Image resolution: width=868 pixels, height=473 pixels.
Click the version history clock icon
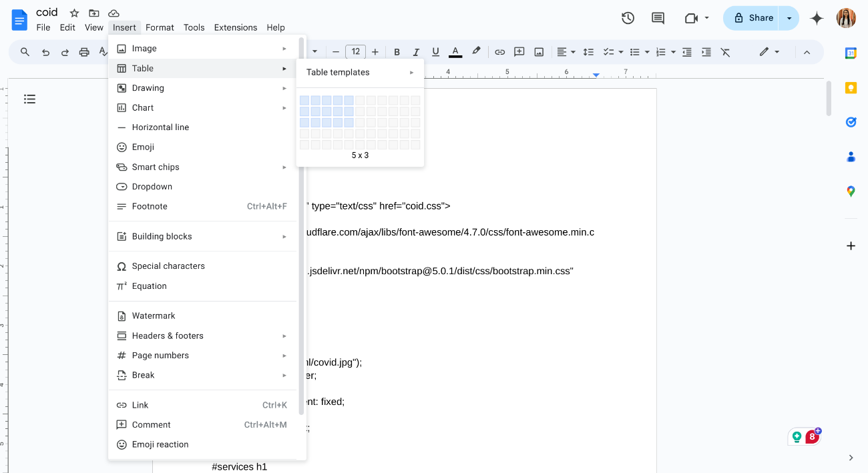(628, 18)
